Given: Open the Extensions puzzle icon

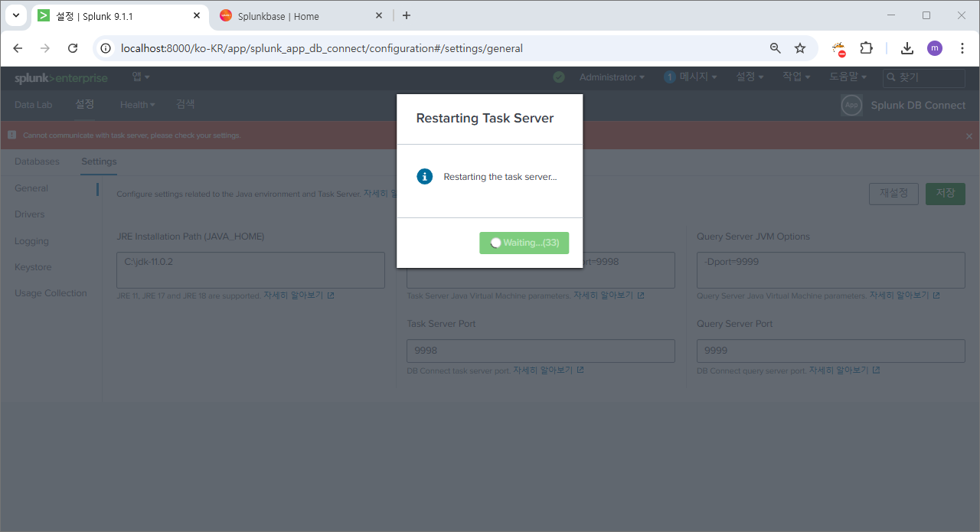Looking at the screenshot, I should 866,48.
